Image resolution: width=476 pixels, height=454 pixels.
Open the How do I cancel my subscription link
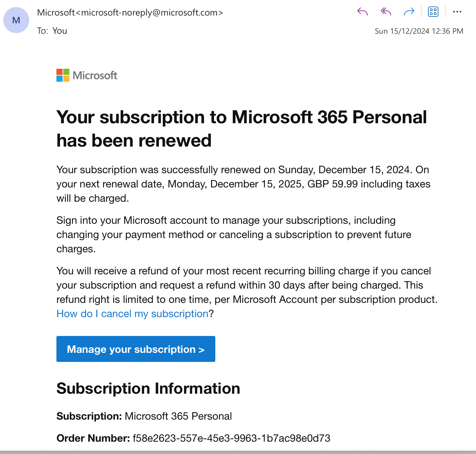pos(132,314)
